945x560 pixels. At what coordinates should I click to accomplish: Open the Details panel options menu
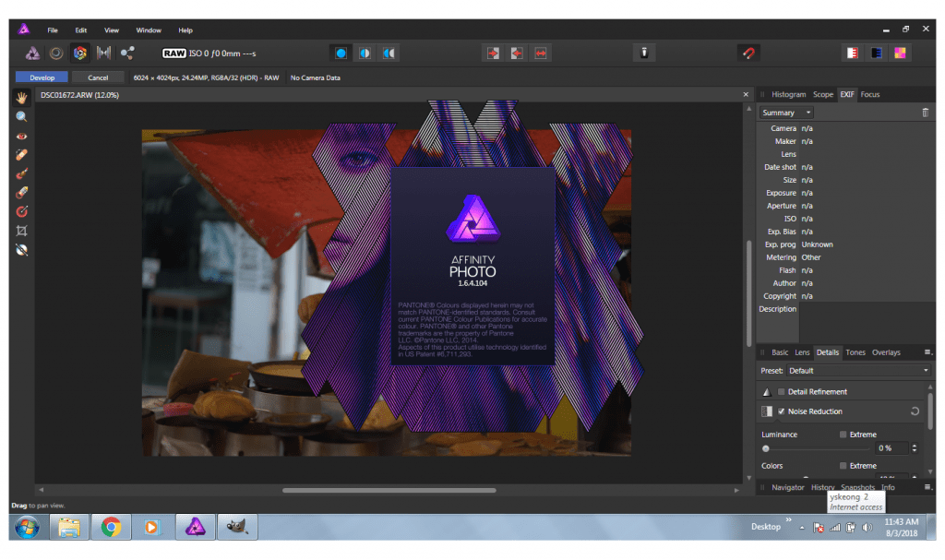(x=927, y=352)
